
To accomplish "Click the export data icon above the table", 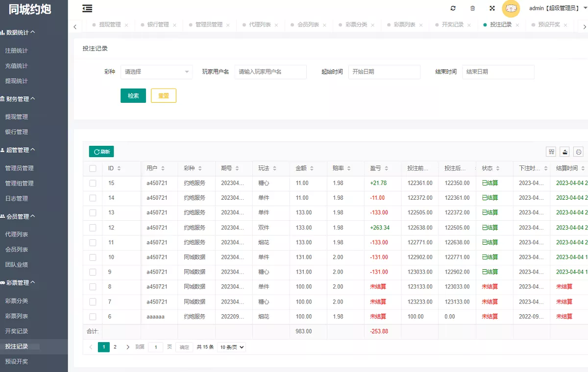I will coord(564,152).
